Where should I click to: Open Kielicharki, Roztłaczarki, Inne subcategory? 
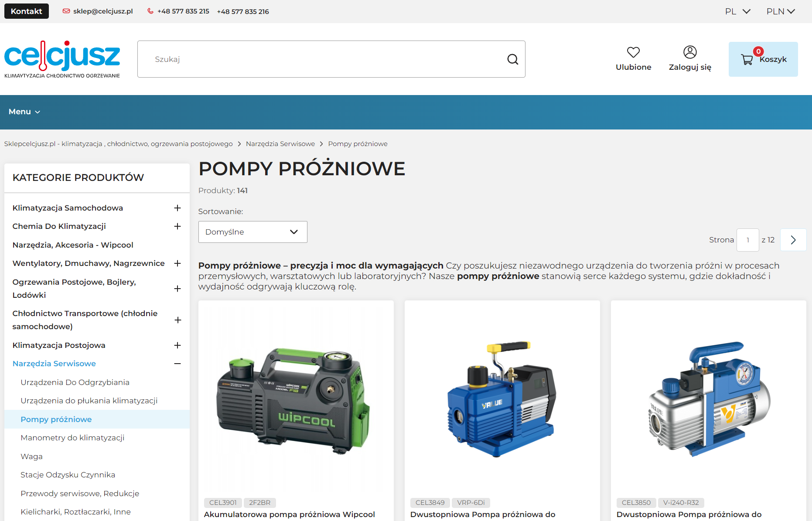pyautogui.click(x=75, y=512)
